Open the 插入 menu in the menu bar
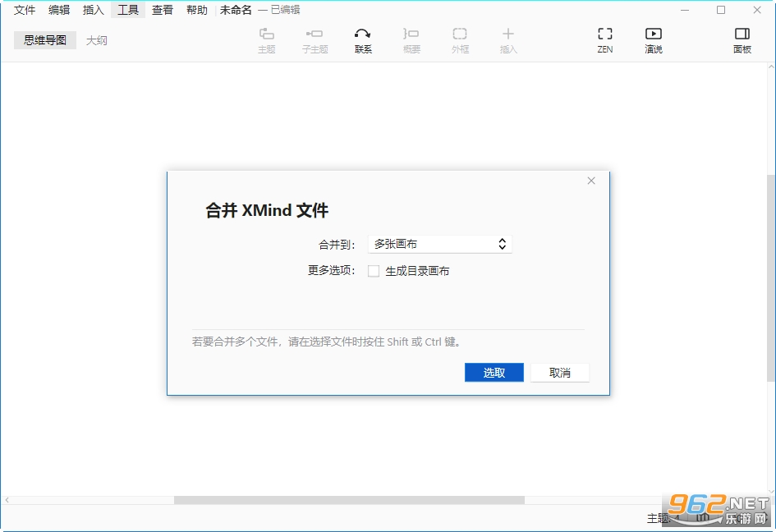The image size is (776, 532). pos(94,10)
